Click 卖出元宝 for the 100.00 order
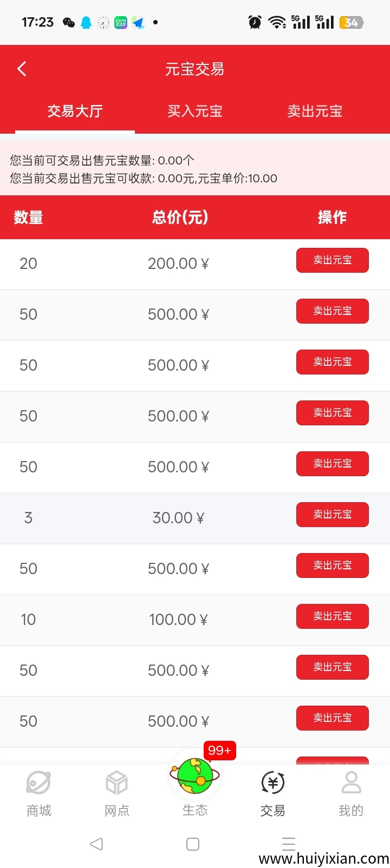390x868 pixels. tap(332, 616)
